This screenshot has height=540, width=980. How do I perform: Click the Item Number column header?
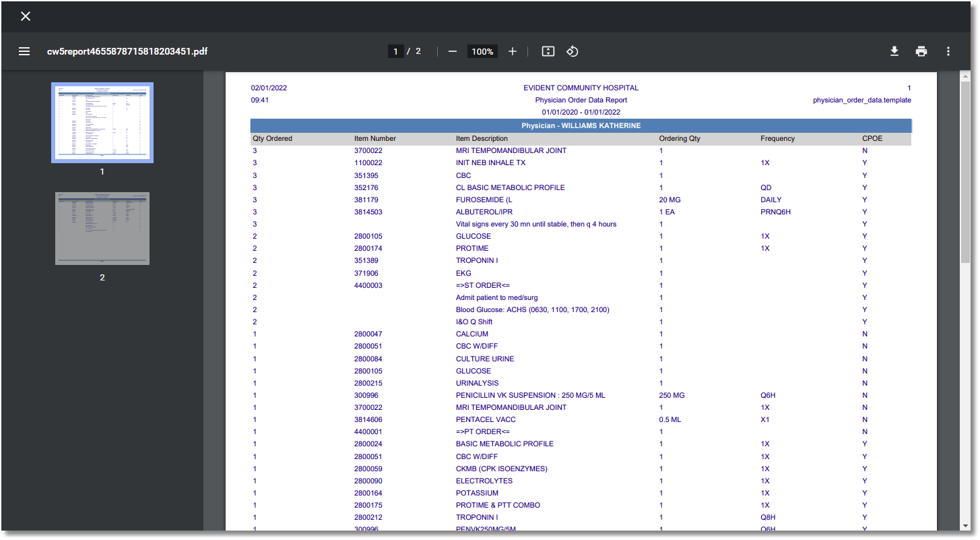[x=375, y=138]
